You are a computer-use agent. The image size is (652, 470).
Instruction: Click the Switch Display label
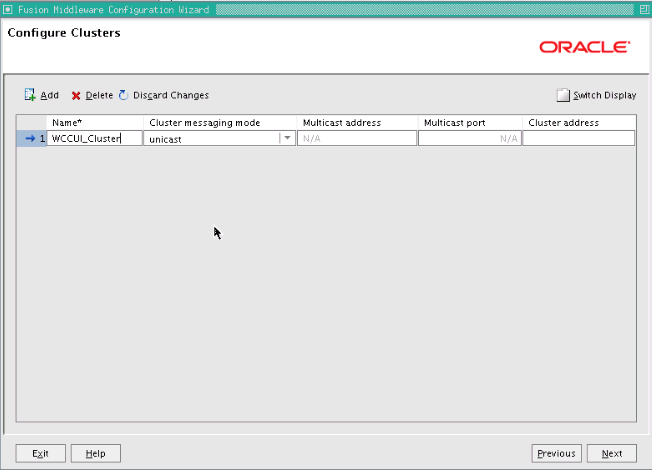605,95
